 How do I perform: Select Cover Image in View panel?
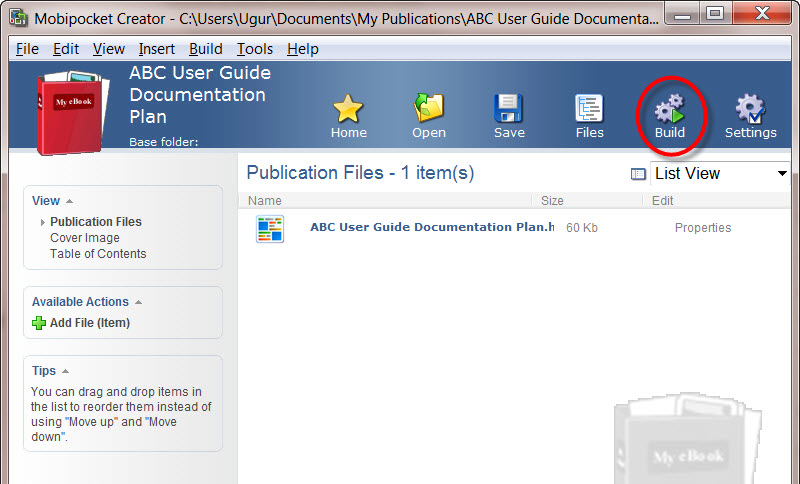[85, 238]
